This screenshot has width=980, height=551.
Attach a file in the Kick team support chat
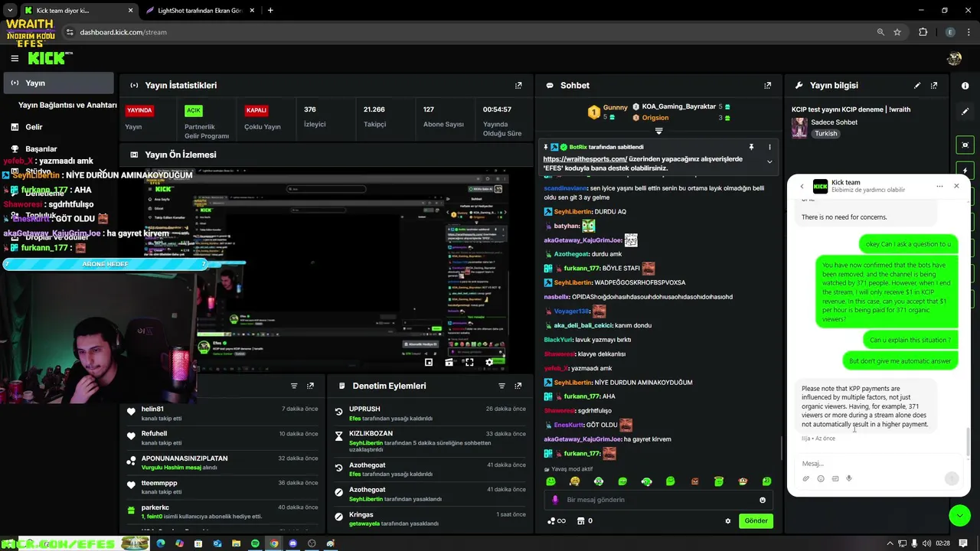point(806,478)
